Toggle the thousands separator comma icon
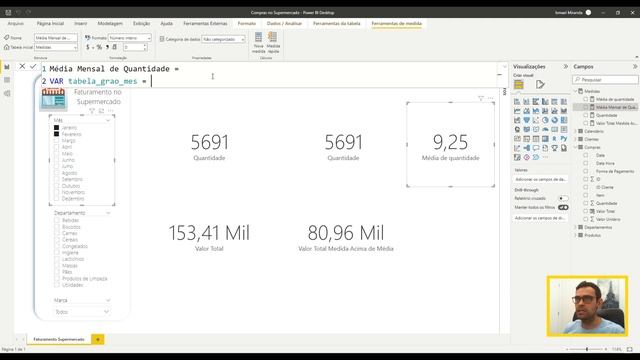640x360 pixels. [x=107, y=47]
